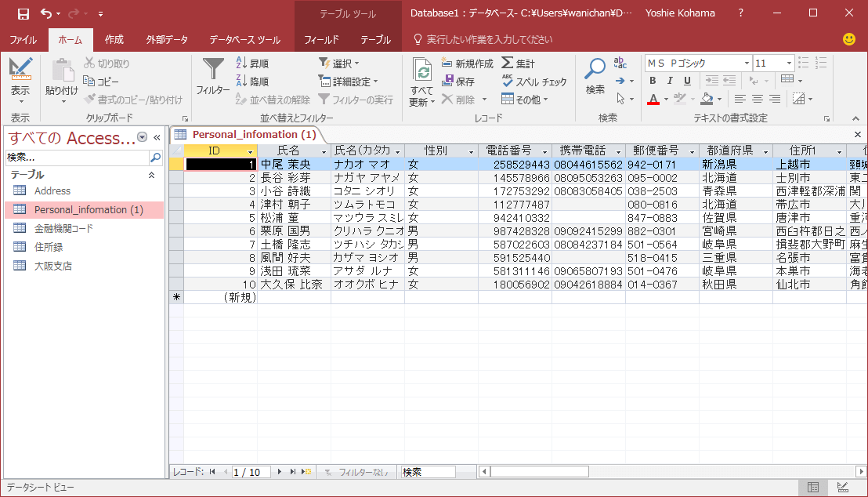Click Refresh All (すべて更新) icon
Image resolution: width=868 pixels, height=497 pixels.
pyautogui.click(x=421, y=71)
